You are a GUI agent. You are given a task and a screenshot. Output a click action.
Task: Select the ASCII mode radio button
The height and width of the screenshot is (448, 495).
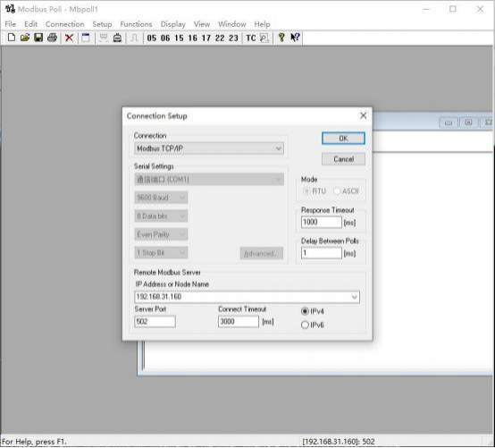coord(337,191)
